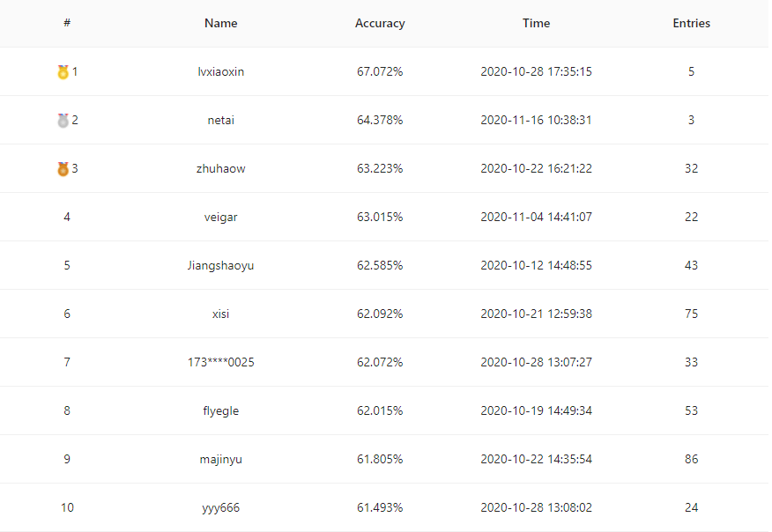Click the # rank column header
The height and width of the screenshot is (532, 772).
pos(67,24)
